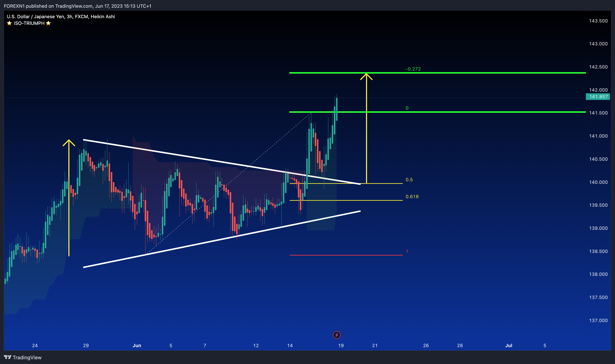Click the date label 19 on time axis
Image resolution: width=615 pixels, height=364 pixels.
tap(341, 345)
